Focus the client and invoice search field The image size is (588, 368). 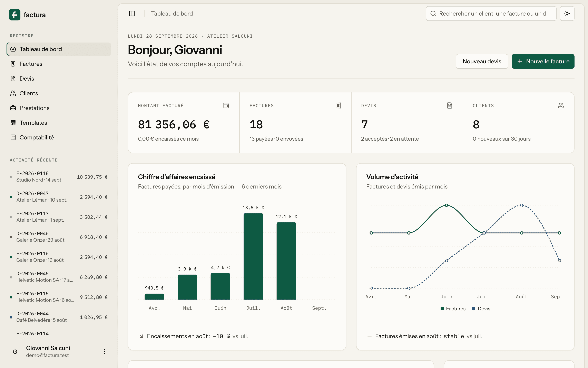click(x=491, y=14)
